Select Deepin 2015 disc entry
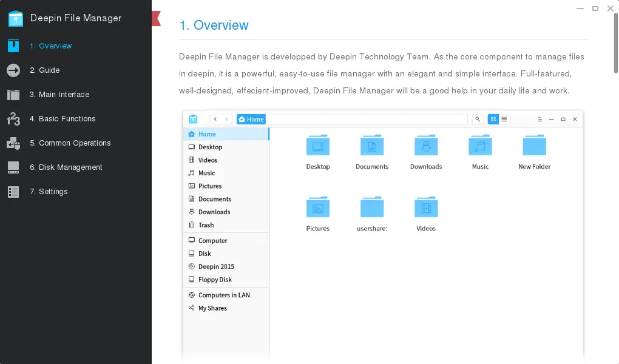Image resolution: width=619 pixels, height=364 pixels. (x=226, y=266)
